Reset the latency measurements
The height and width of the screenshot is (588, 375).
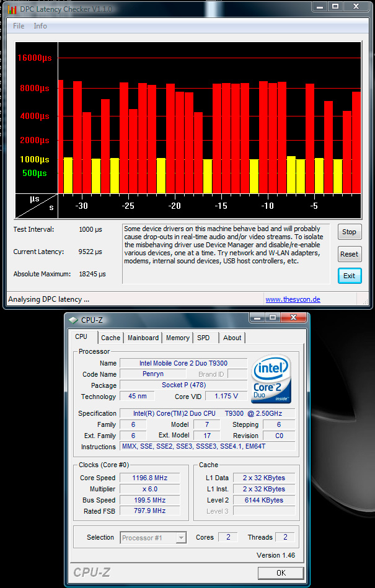point(349,254)
